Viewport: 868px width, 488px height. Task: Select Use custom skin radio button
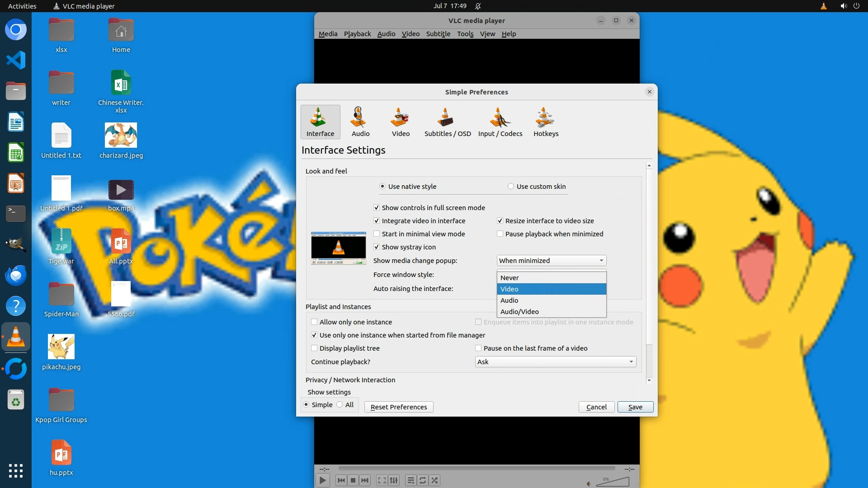point(511,187)
